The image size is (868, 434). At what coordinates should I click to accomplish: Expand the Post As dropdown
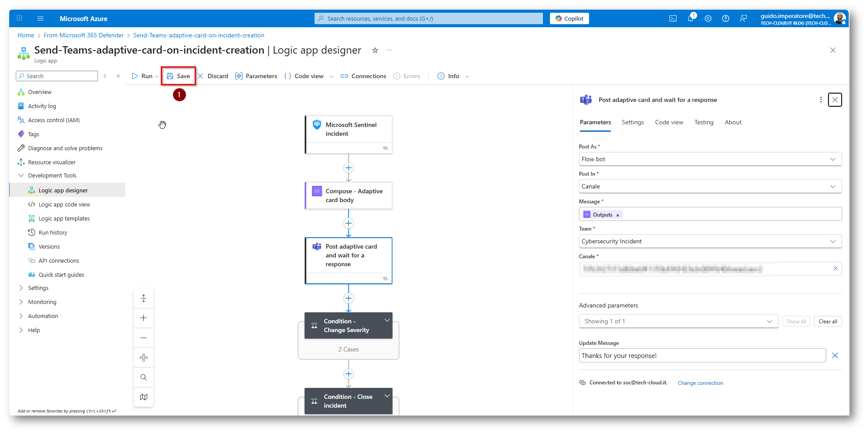pyautogui.click(x=832, y=159)
